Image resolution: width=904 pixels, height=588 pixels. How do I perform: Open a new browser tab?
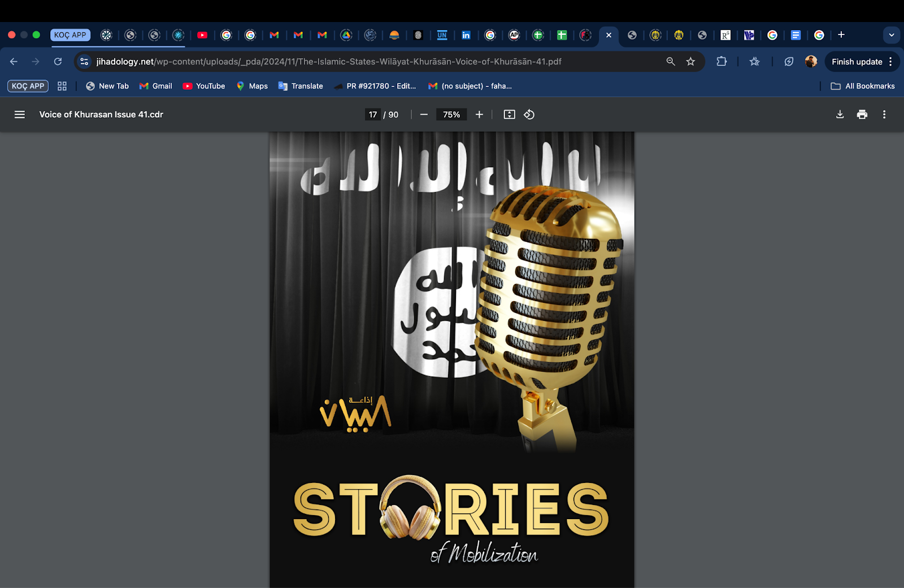[x=841, y=35]
